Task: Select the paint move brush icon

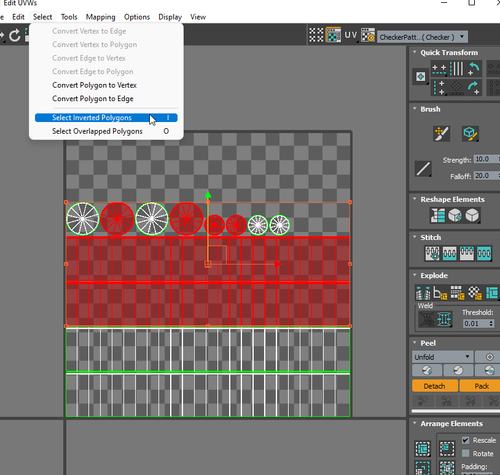Action: 441,134
